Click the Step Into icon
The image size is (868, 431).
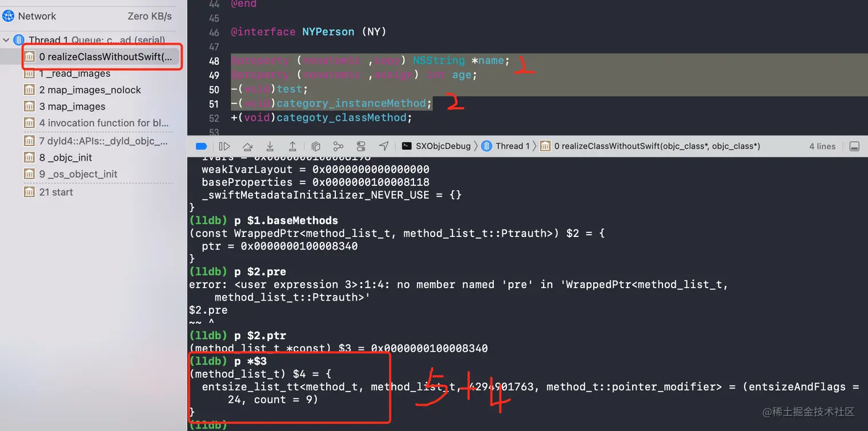pos(270,146)
